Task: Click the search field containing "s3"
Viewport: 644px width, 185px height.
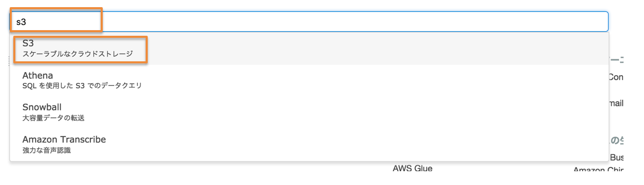Action: tap(309, 22)
